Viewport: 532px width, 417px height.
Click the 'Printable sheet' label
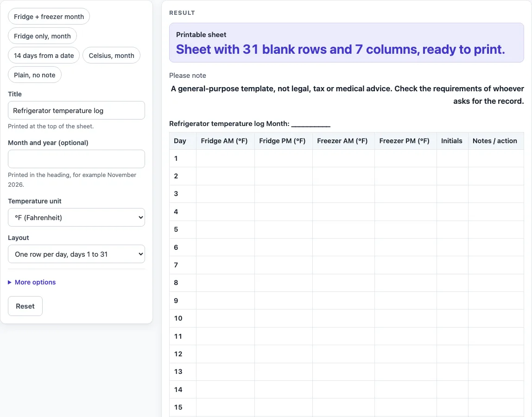tap(201, 35)
